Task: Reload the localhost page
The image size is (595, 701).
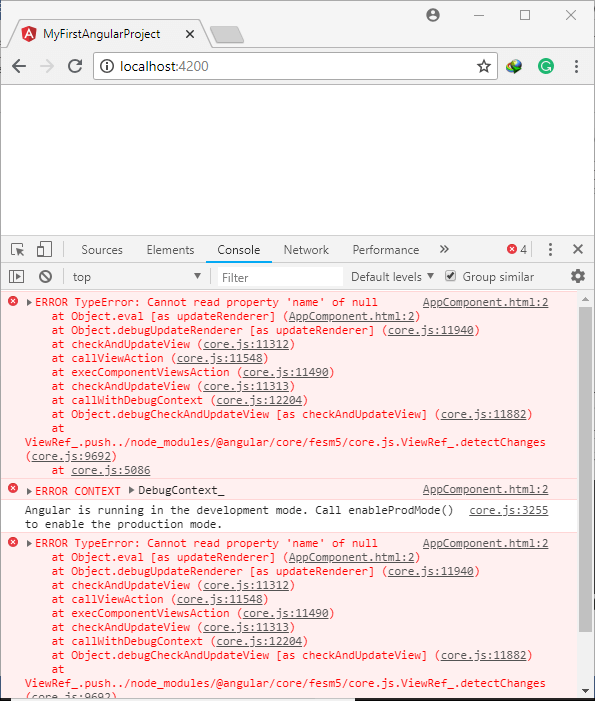Action: click(x=75, y=67)
